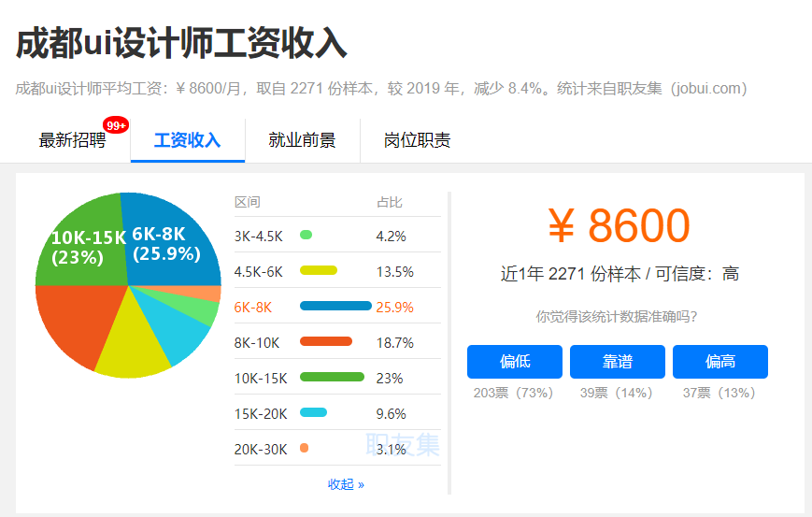Screen dimensions: 812x517
Task: Vote 偏高 on the salary statistic
Action: pos(720,362)
